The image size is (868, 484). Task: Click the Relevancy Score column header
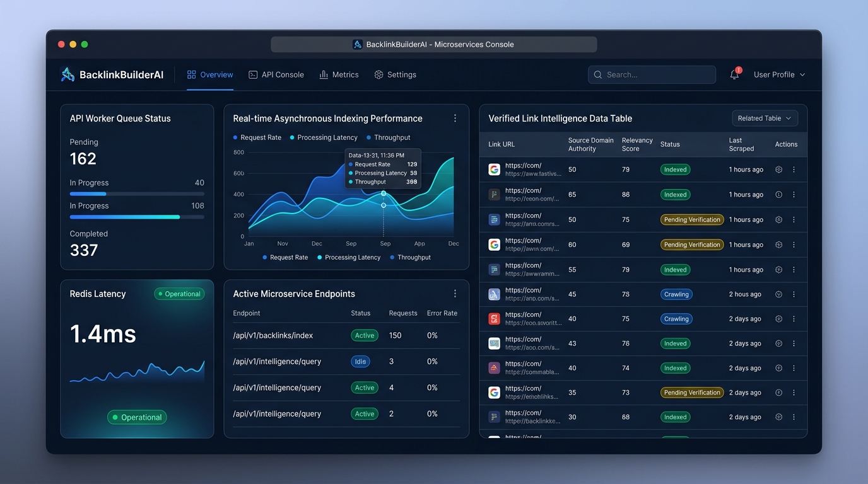(x=637, y=144)
